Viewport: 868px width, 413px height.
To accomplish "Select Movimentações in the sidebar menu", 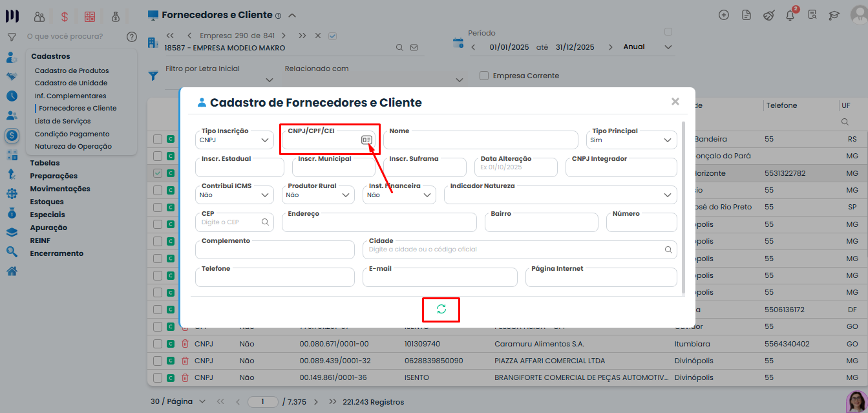I will (x=60, y=189).
